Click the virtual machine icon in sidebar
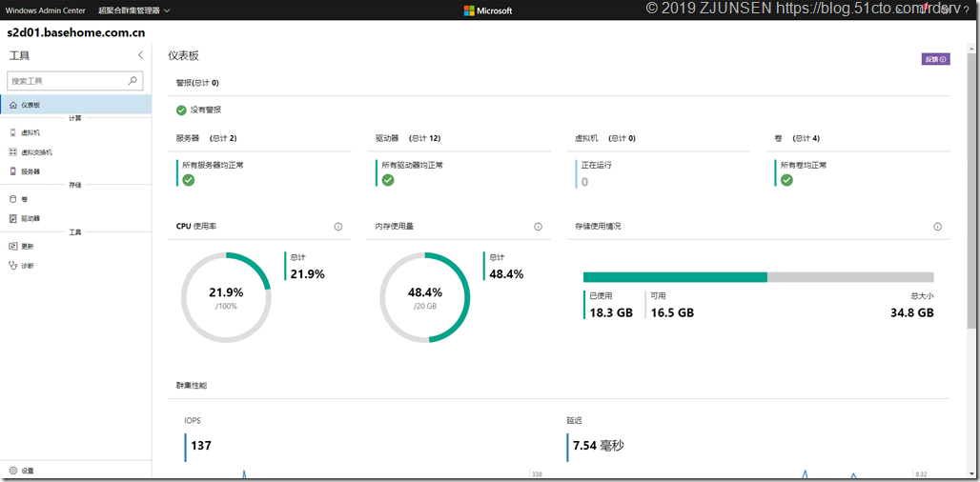Viewport: 980px width, 482px height. tap(13, 132)
